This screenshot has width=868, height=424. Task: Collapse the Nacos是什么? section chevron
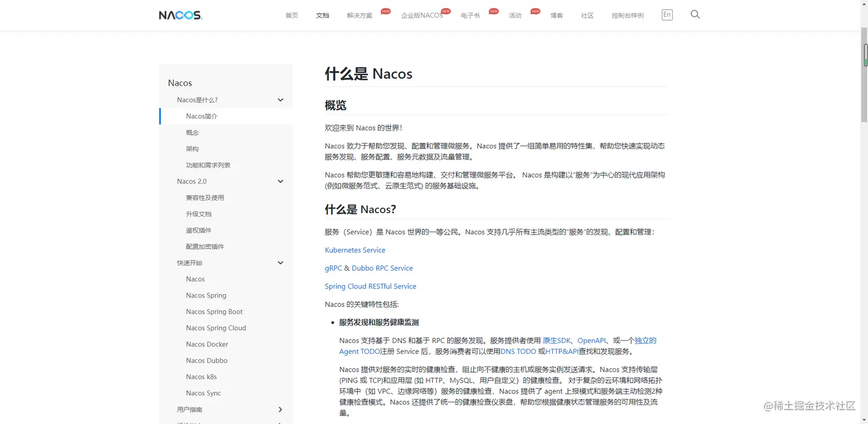pos(280,100)
